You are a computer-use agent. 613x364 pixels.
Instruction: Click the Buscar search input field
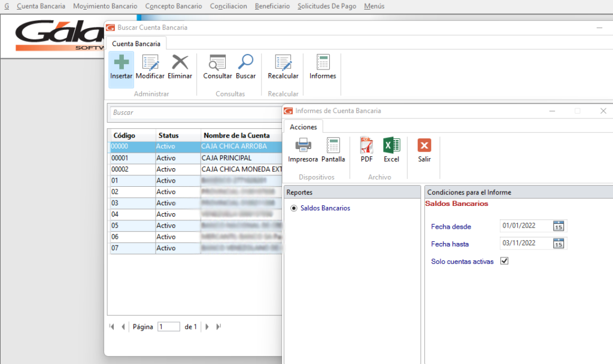pos(195,113)
